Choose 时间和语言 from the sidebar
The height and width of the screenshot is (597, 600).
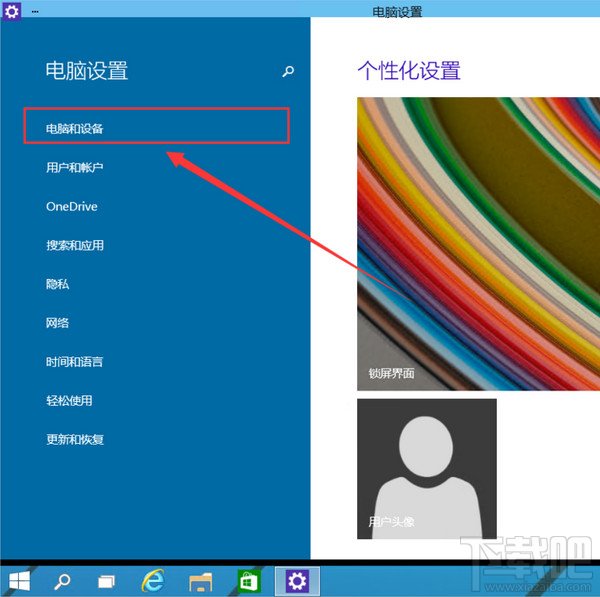pyautogui.click(x=75, y=362)
